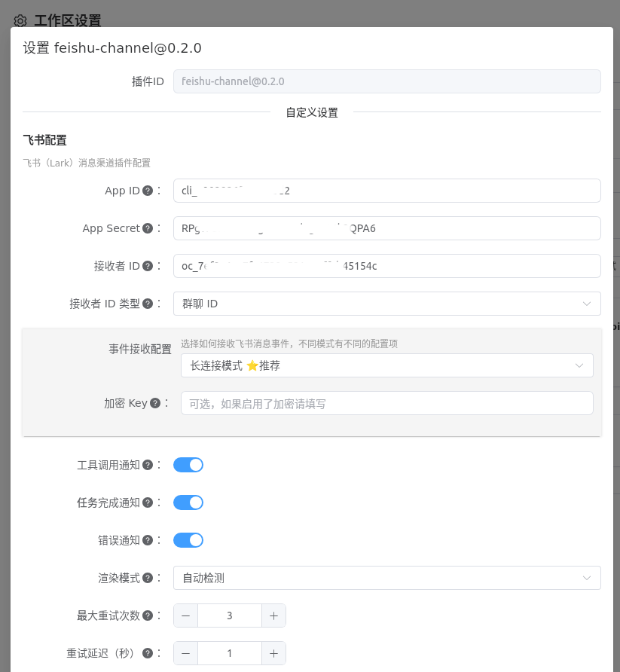
Task: Click the 工具调用通知 question mark icon
Action: (149, 464)
